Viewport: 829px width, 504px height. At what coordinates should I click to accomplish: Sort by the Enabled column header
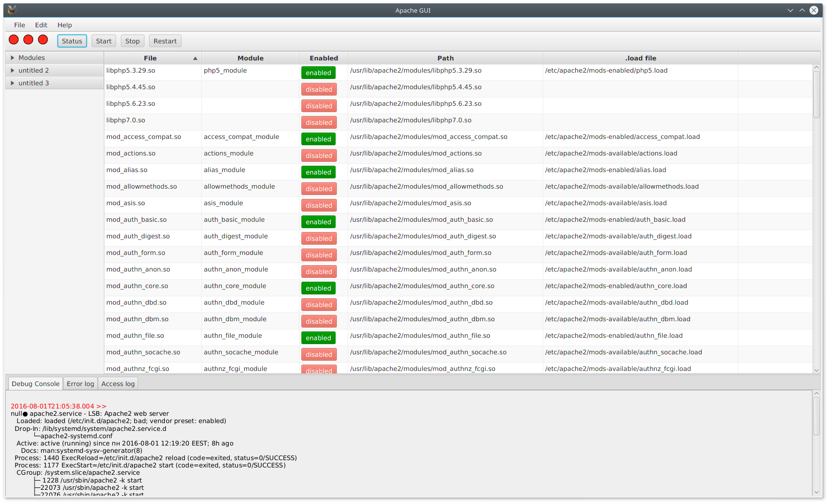click(323, 58)
